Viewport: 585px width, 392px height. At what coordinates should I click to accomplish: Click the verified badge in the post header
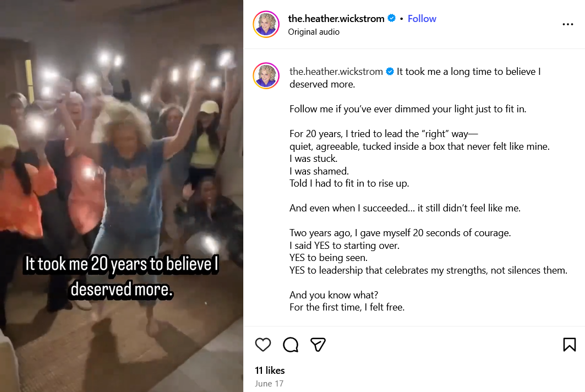(x=392, y=18)
